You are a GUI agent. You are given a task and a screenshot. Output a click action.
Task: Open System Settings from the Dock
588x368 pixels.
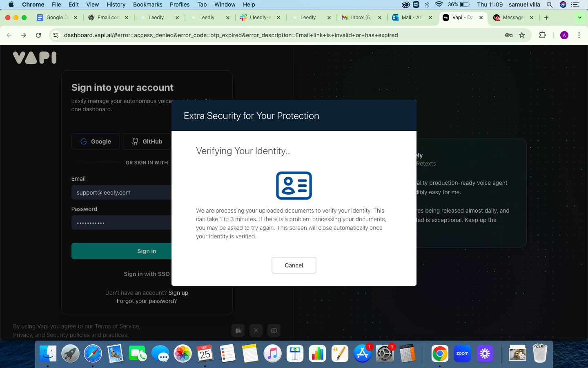tap(385, 353)
